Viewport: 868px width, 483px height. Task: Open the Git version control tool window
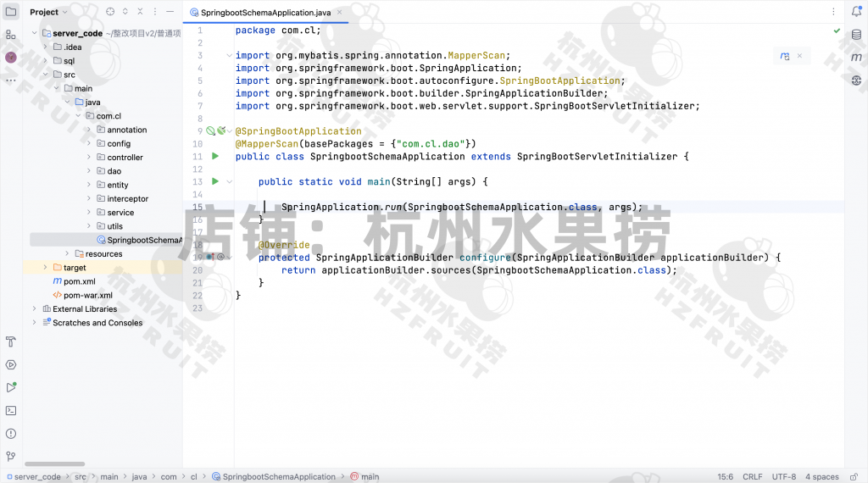pos(11,455)
